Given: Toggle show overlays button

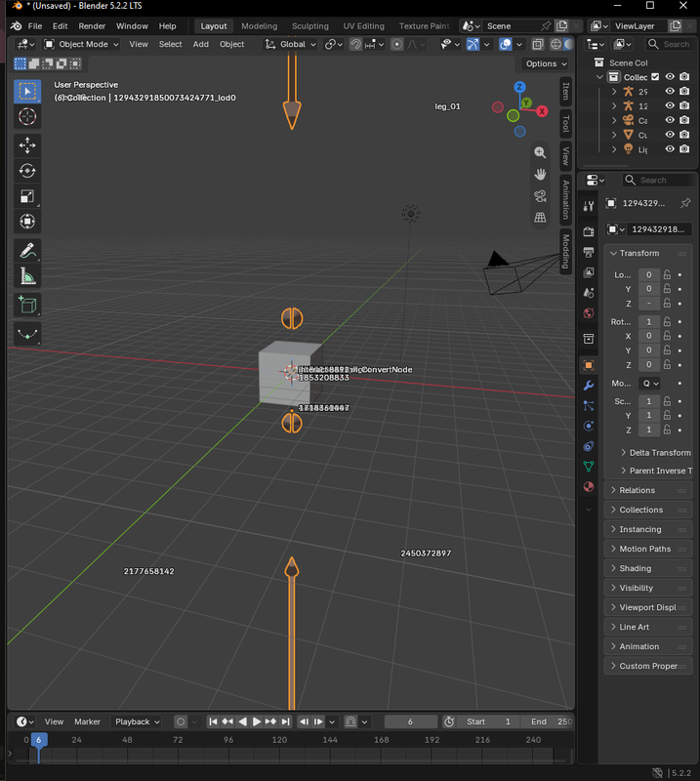Looking at the screenshot, I should tap(505, 44).
